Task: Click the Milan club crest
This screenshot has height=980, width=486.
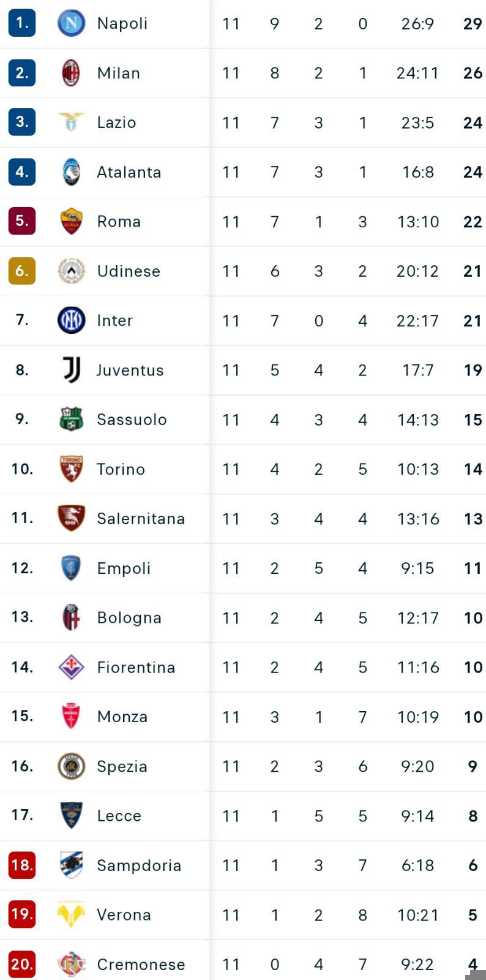Action: (71, 73)
